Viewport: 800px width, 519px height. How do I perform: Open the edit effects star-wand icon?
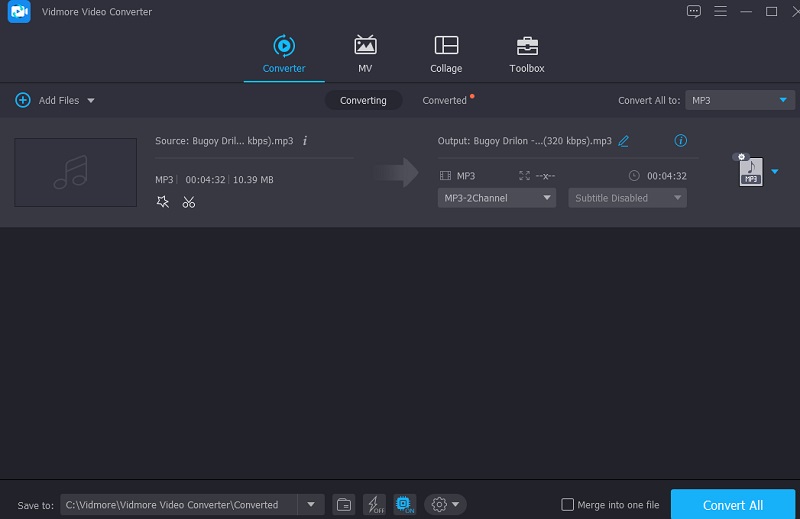[x=163, y=202]
